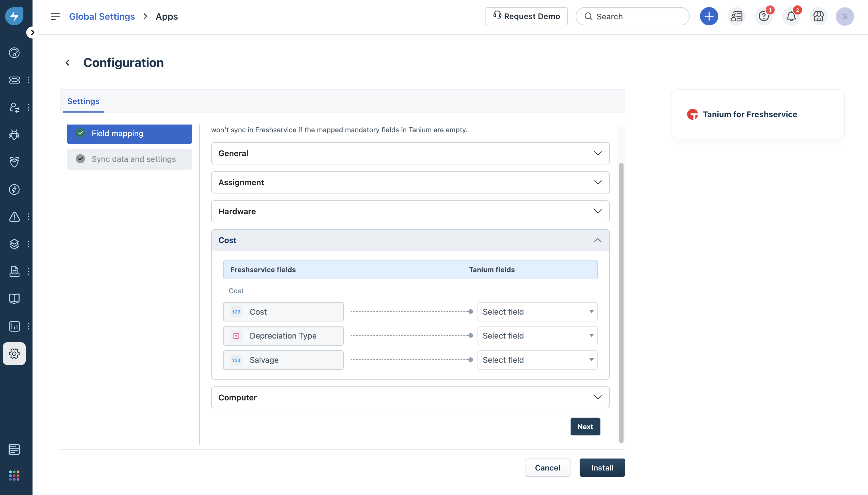
Task: Click the tickets icon in sidebar
Action: pos(14,80)
